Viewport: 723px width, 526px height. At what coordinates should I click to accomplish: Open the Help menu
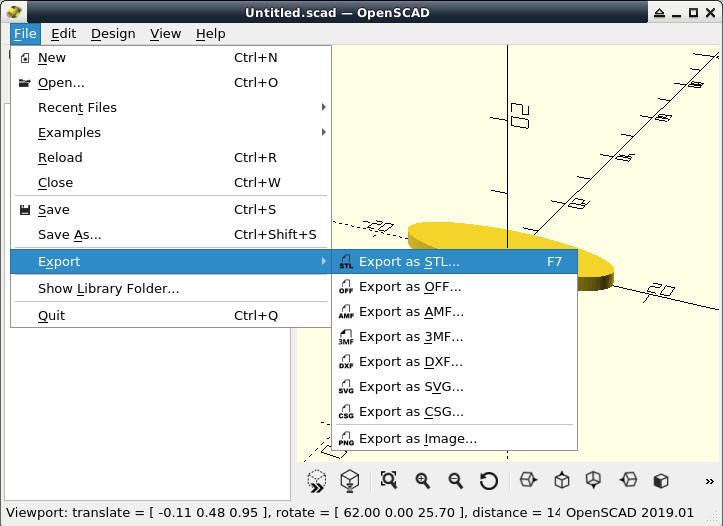coord(210,34)
